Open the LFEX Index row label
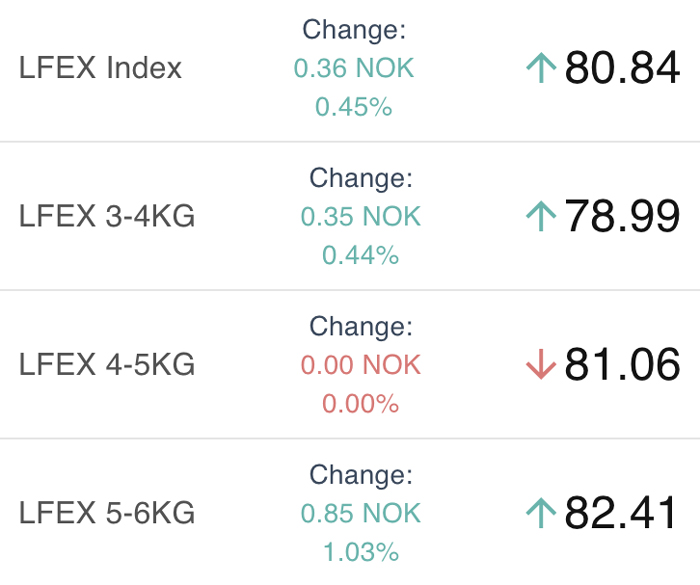The height and width of the screenshot is (585, 700). (x=100, y=68)
